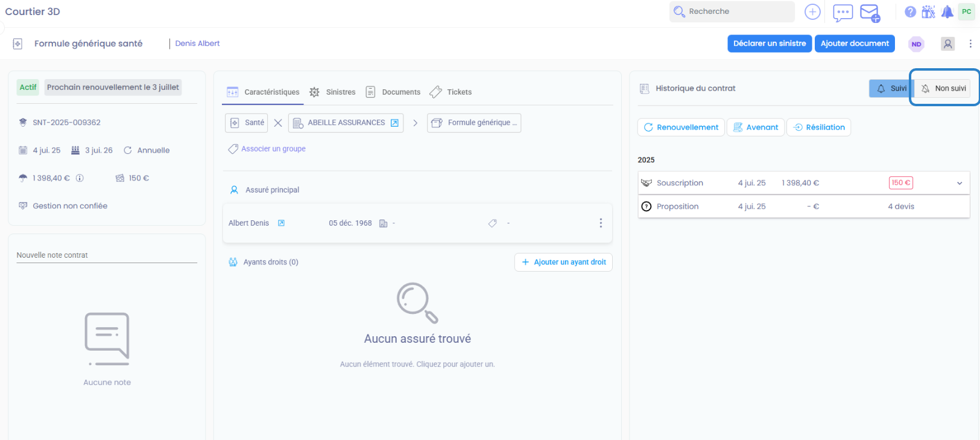Click the info icon beside 1 398,40 €
Screen dimensions: 980x440
click(80, 178)
